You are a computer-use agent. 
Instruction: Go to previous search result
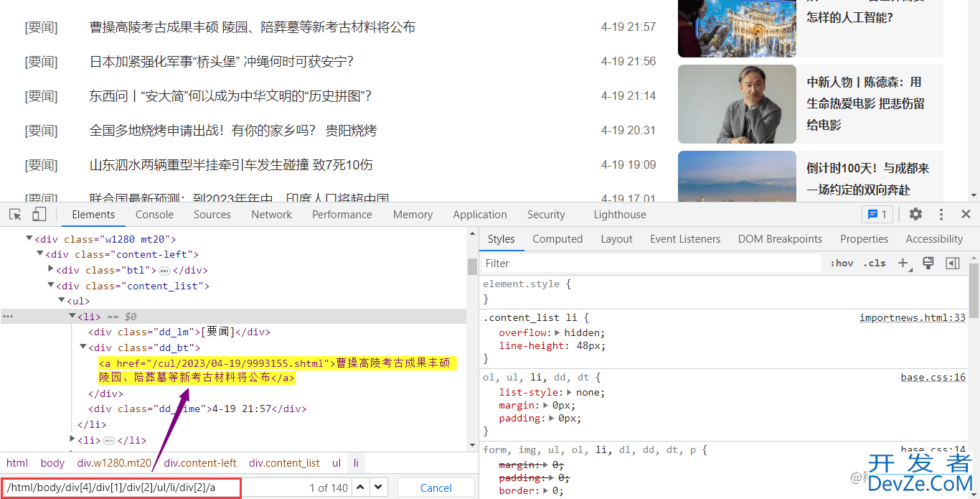tap(361, 488)
